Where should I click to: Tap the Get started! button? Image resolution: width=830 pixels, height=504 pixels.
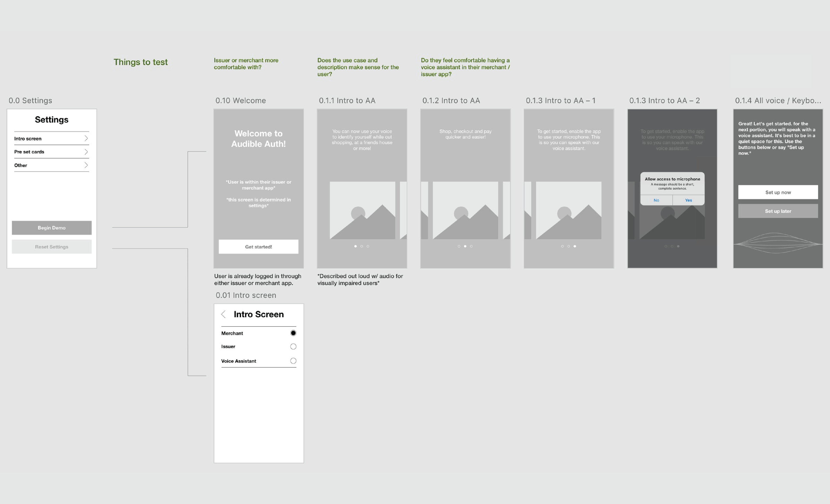point(258,247)
